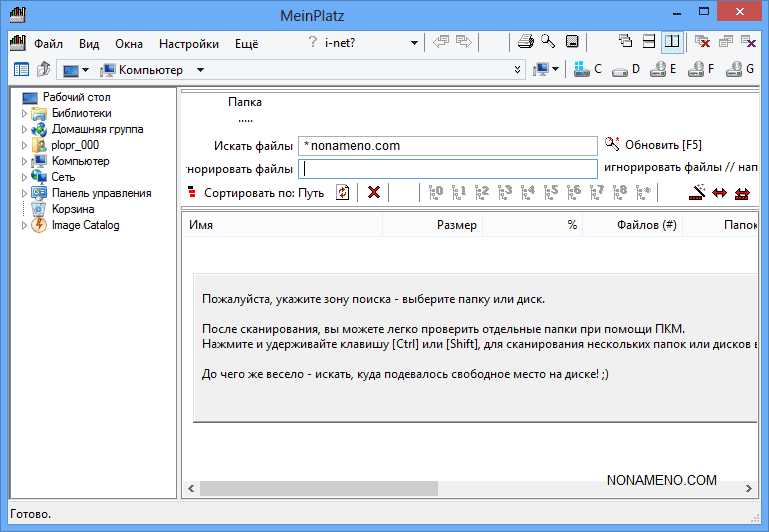
Task: Open the i-net? dropdown arrow
Action: pos(414,44)
